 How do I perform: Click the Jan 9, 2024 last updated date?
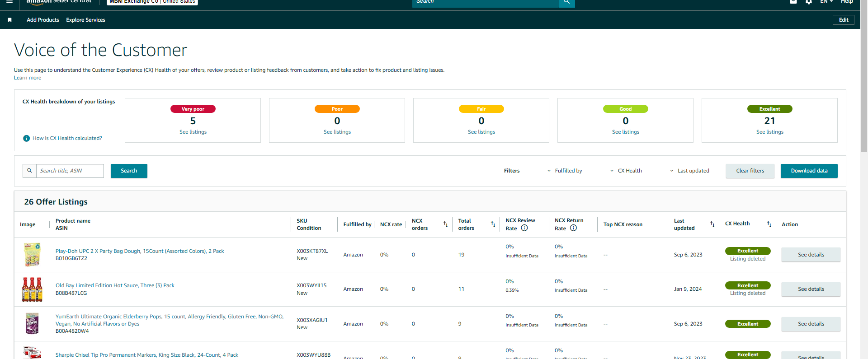click(688, 289)
